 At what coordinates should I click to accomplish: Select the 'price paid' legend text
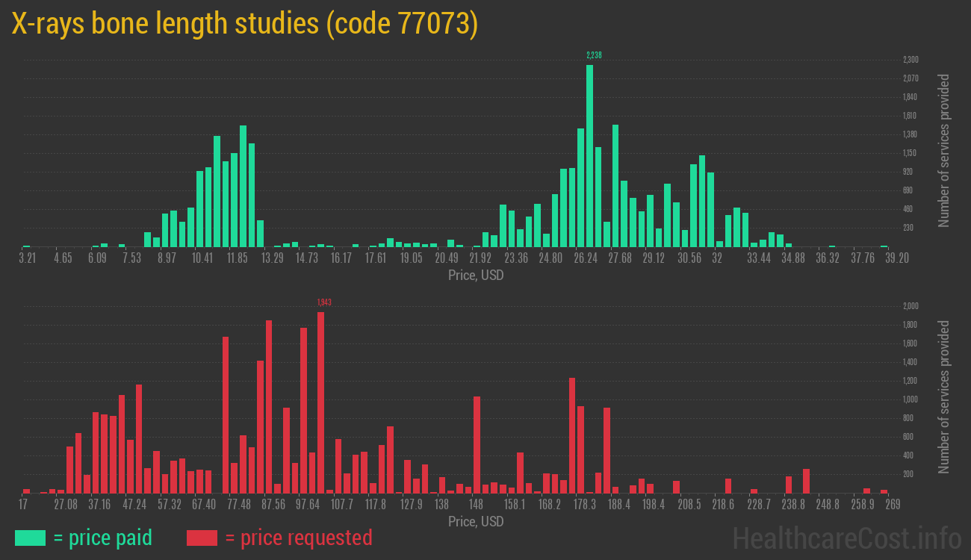pos(103,538)
